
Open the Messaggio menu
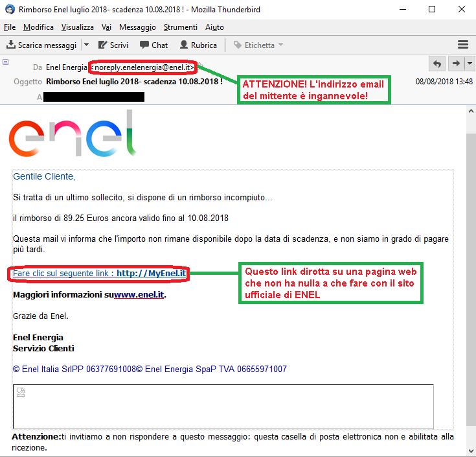pos(137,27)
